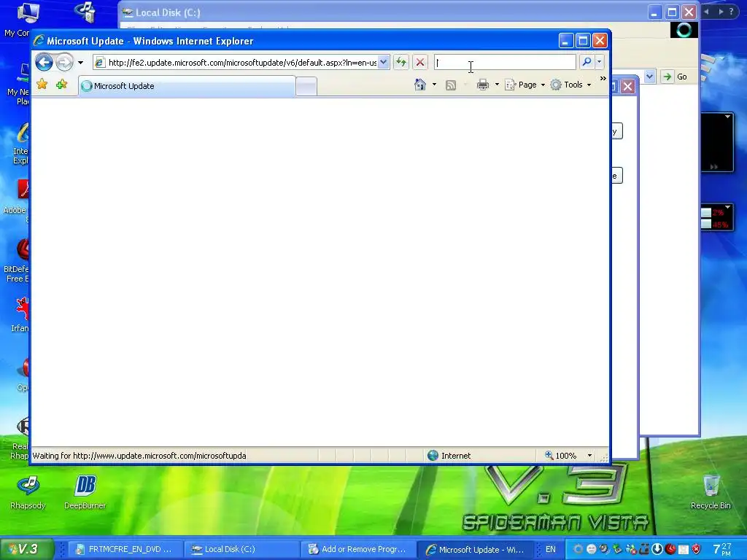Click the status bar 'Waiting for' text
Image resolution: width=747 pixels, height=560 pixels.
(x=139, y=456)
